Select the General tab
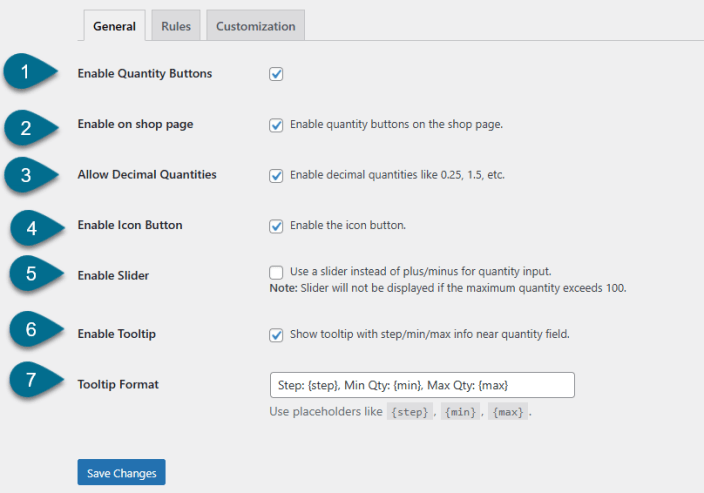This screenshot has width=704, height=493. 114,26
